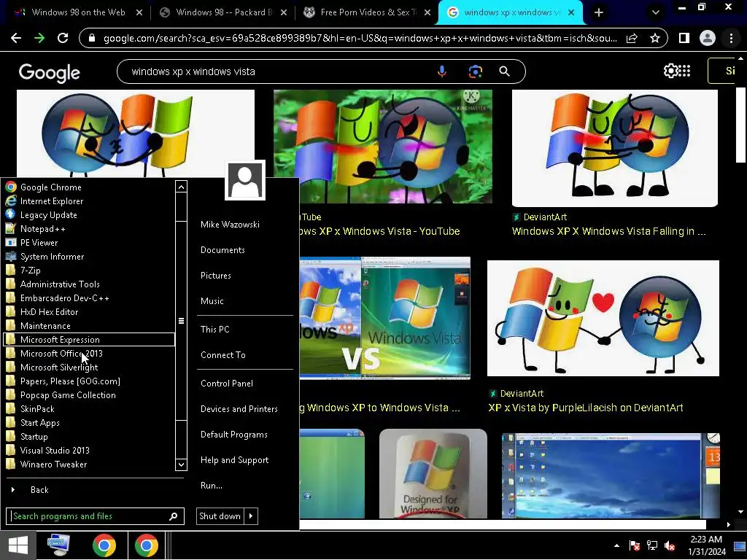Click the muted volume tray icon

670,545
